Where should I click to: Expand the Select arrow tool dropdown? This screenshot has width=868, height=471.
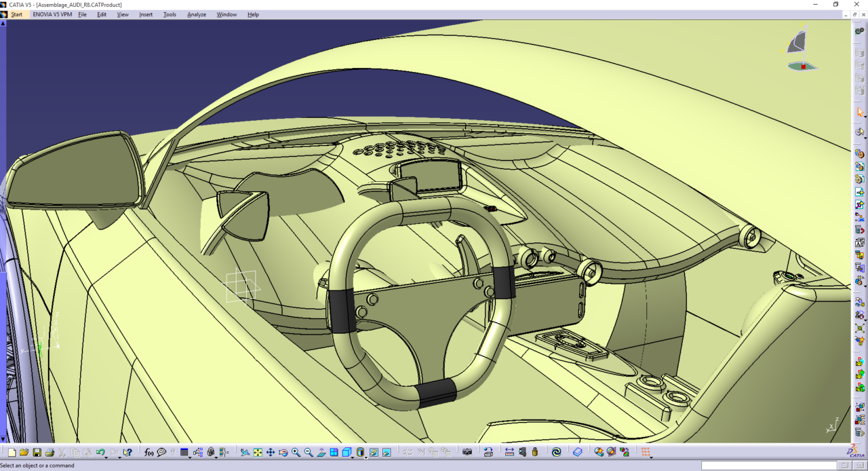click(864, 117)
